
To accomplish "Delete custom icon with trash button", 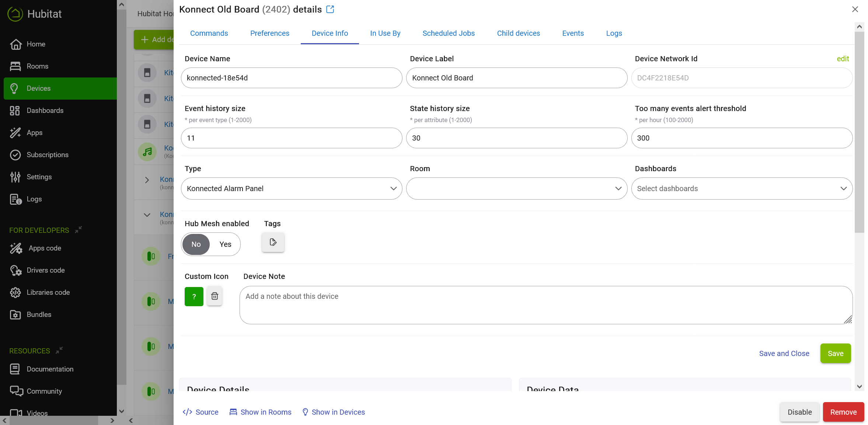I will point(215,296).
